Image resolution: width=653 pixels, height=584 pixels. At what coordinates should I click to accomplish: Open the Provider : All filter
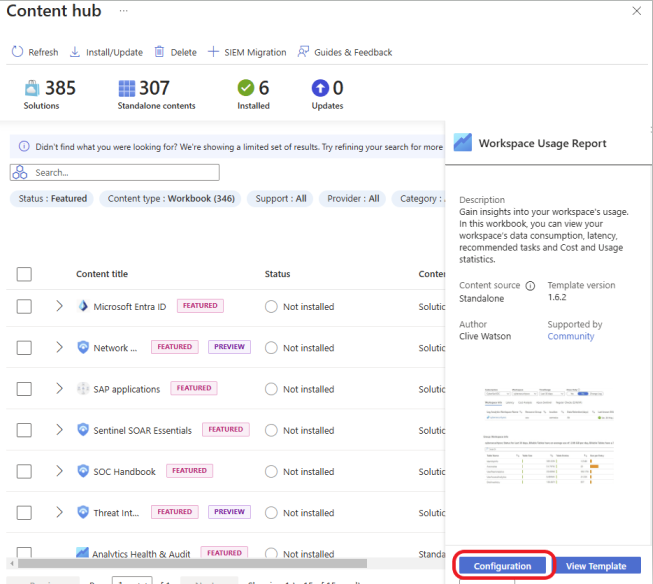[x=353, y=199]
